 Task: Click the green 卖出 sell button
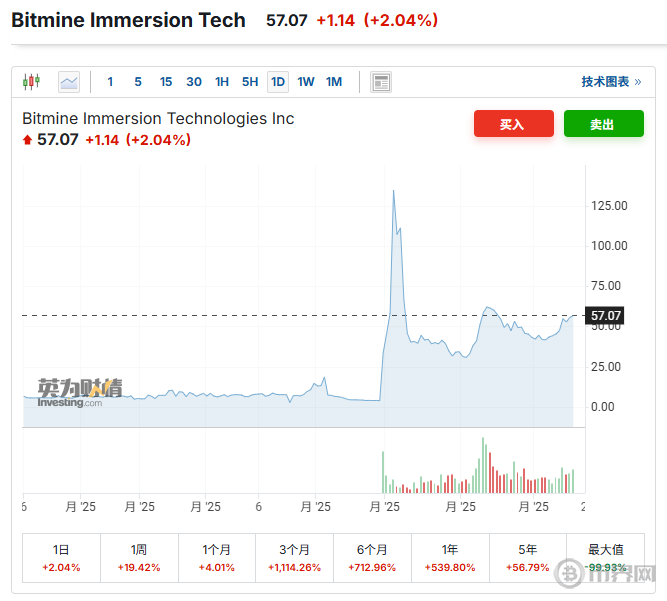(x=603, y=124)
